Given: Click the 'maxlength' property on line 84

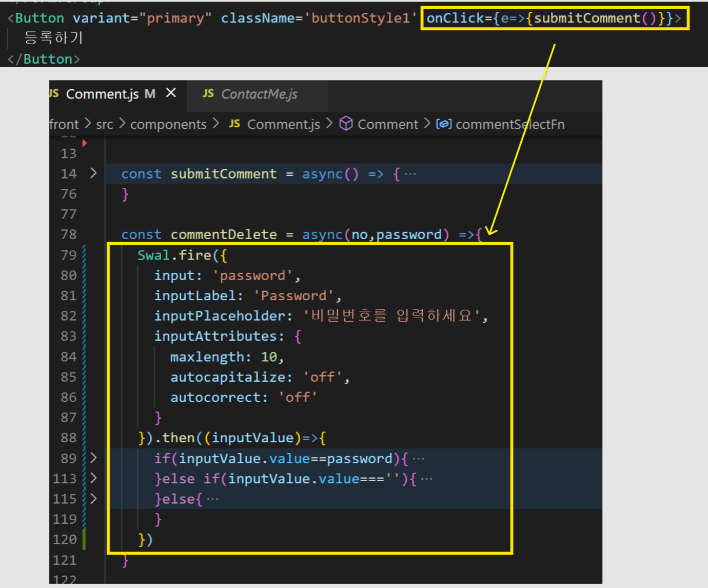Looking at the screenshot, I should click(207, 357).
